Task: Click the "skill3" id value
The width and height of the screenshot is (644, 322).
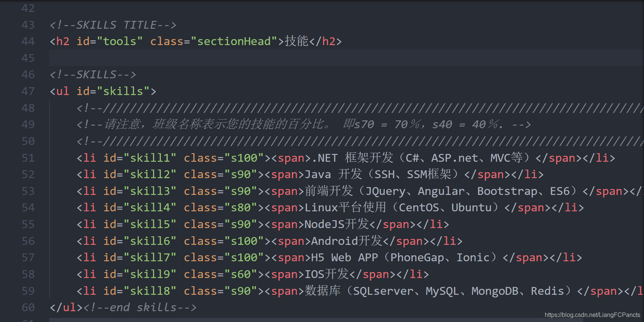Action: tap(150, 191)
